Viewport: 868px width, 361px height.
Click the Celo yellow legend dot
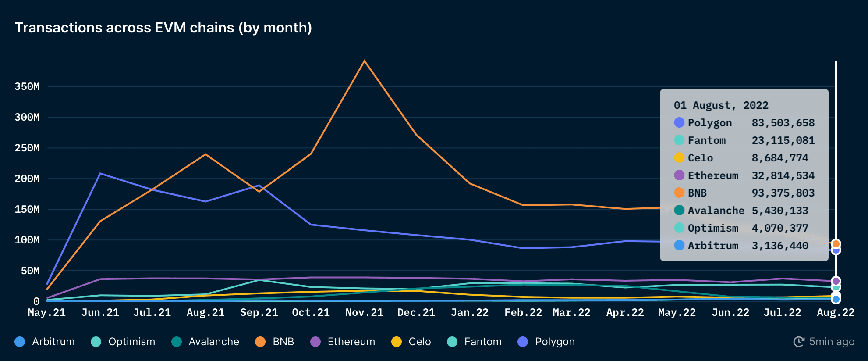[397, 342]
